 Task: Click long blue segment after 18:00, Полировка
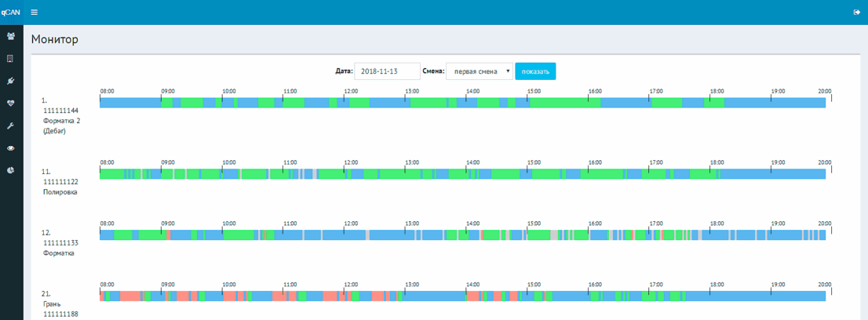point(773,174)
